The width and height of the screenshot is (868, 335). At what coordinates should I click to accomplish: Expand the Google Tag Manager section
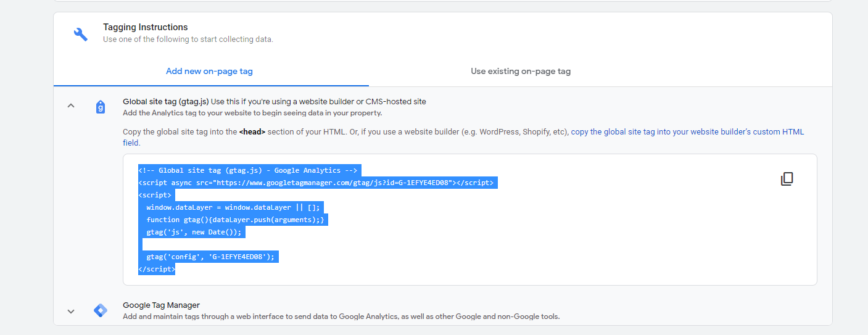click(x=71, y=311)
